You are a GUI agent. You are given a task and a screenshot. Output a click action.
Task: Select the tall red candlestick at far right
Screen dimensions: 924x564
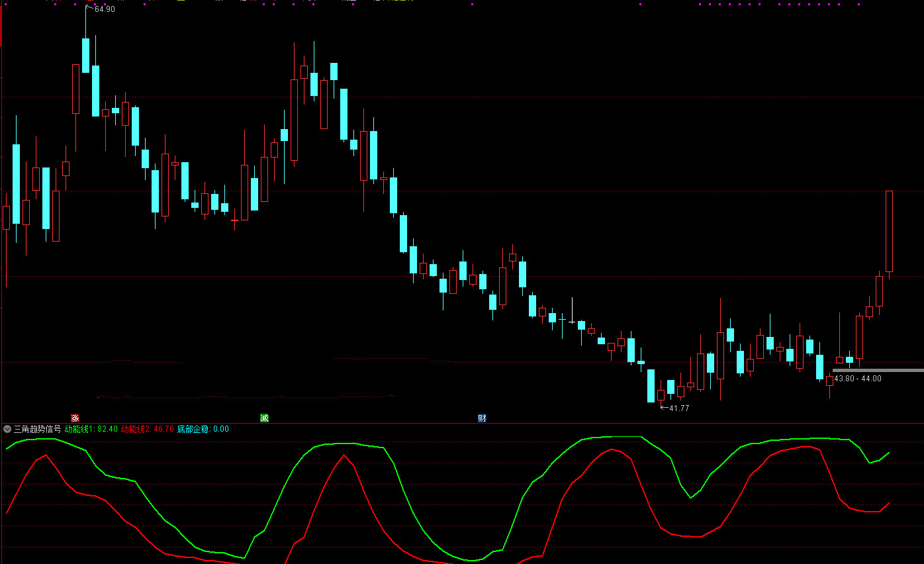pyautogui.click(x=889, y=231)
